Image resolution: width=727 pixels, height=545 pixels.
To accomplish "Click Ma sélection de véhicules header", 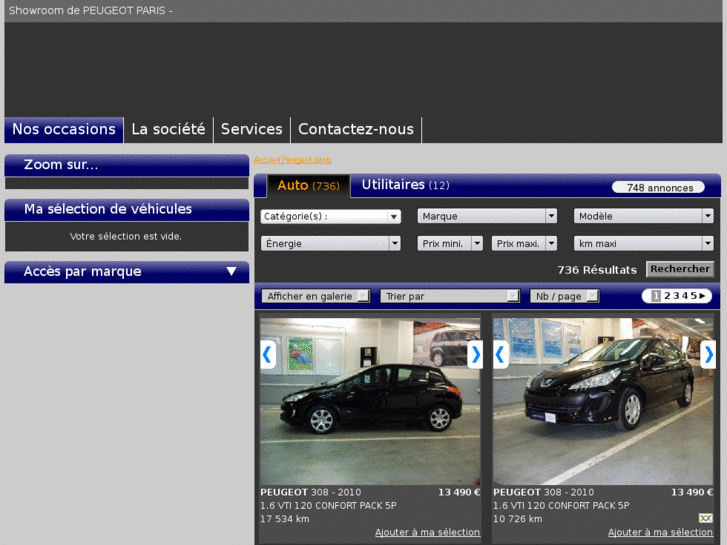I will click(x=127, y=210).
